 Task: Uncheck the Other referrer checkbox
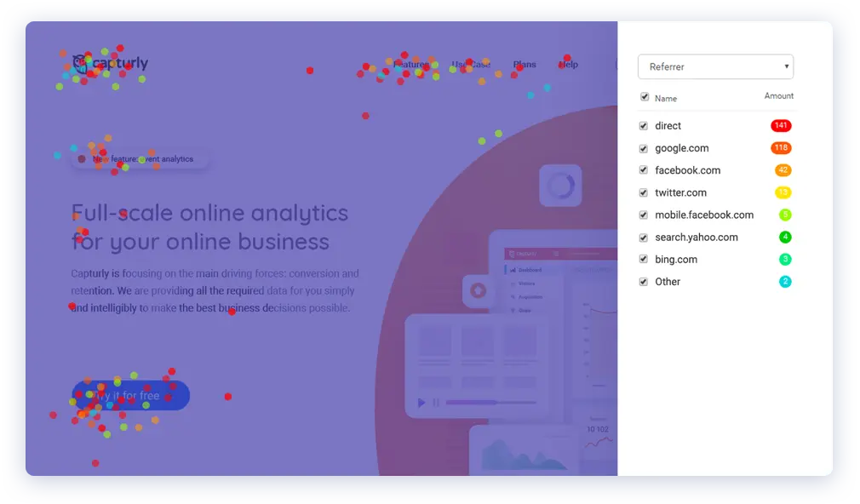[644, 281]
